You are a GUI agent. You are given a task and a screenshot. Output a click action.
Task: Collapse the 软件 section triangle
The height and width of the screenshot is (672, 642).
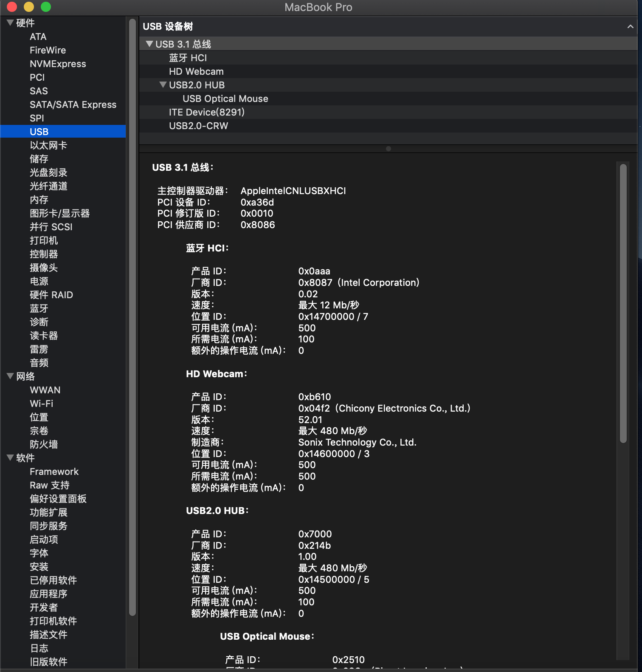[x=10, y=457]
